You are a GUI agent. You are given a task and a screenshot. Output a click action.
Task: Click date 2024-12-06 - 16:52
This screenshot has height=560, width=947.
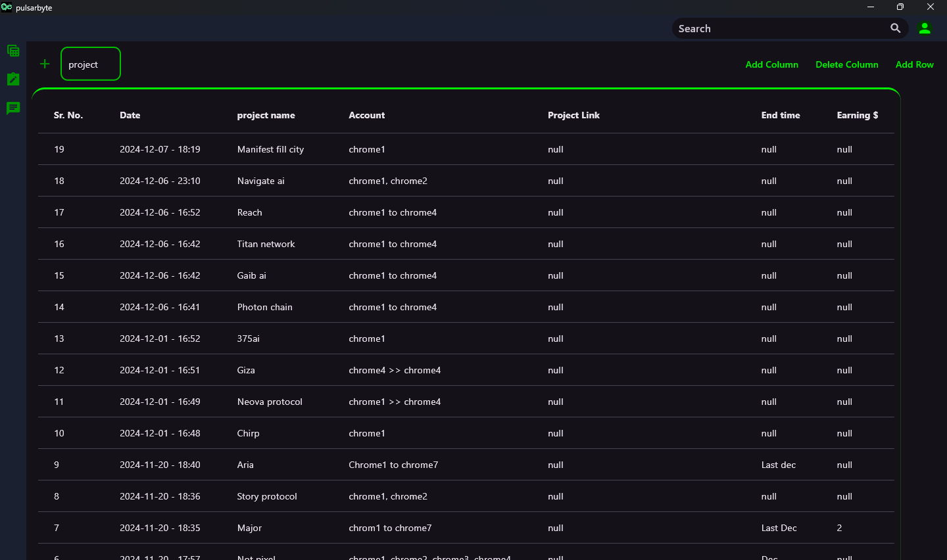click(x=160, y=212)
